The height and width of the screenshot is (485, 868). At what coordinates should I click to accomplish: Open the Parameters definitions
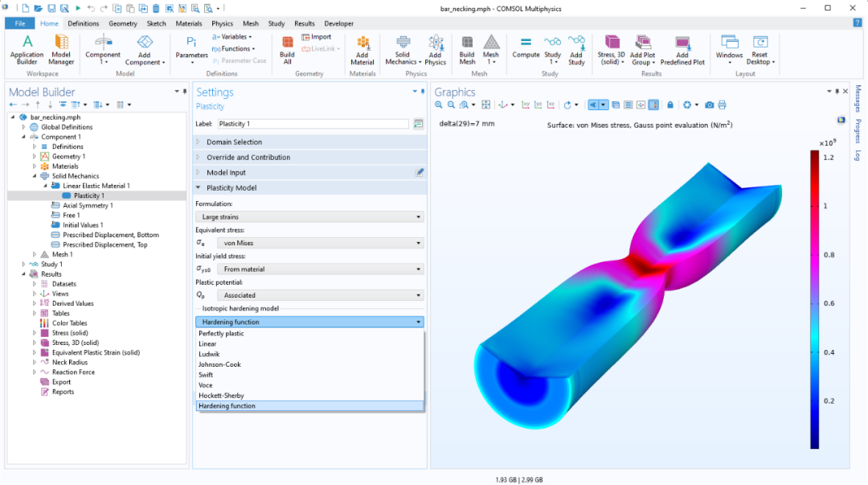tap(191, 50)
